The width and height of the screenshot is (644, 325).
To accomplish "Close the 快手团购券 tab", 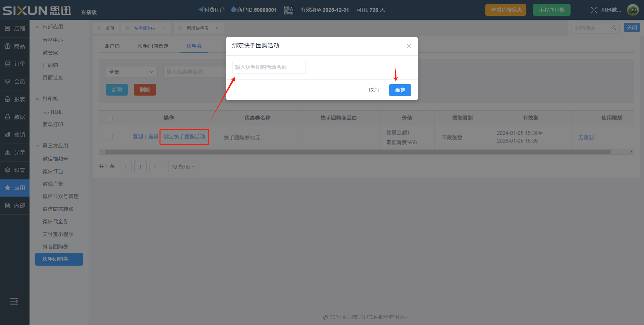I will [x=165, y=28].
